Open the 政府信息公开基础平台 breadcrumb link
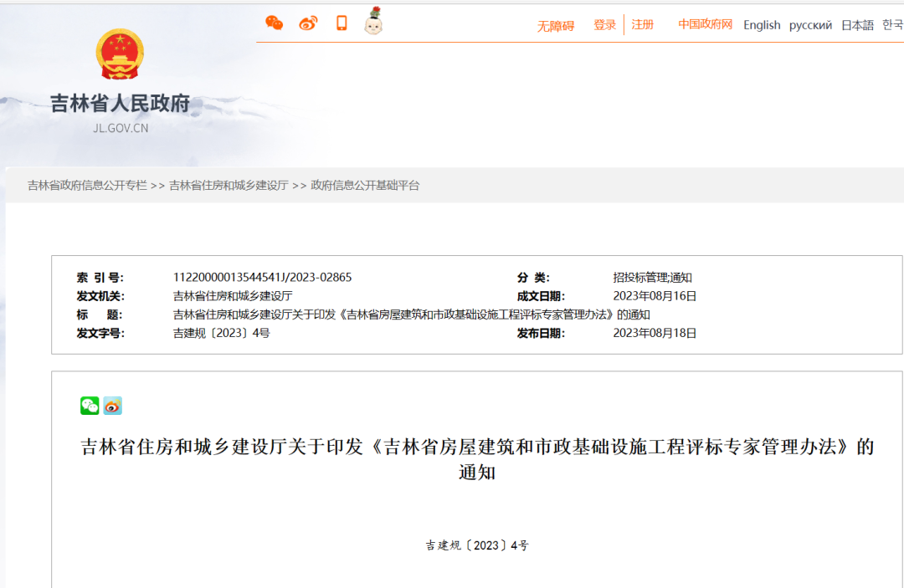 coord(366,186)
